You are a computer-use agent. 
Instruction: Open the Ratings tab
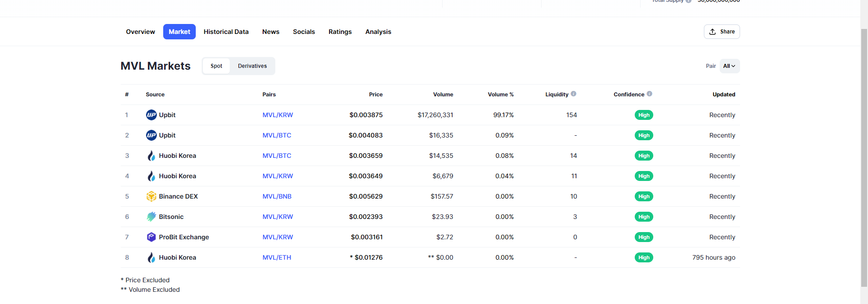click(340, 32)
